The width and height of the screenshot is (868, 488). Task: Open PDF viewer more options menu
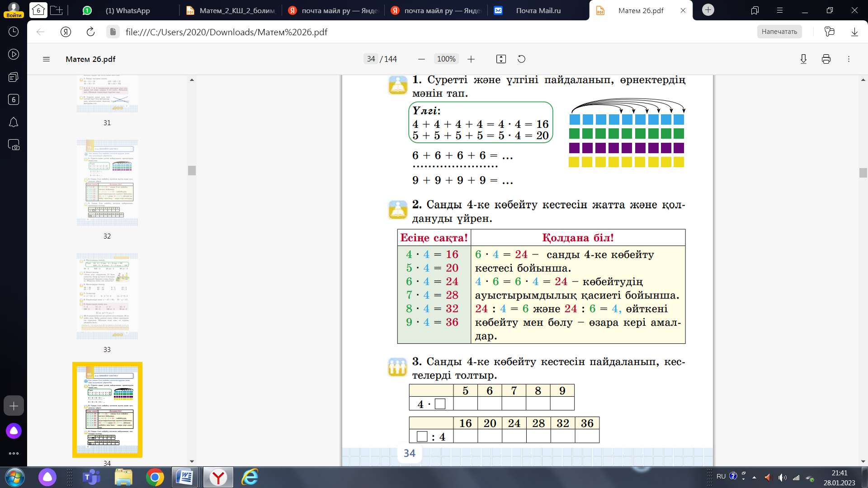849,59
